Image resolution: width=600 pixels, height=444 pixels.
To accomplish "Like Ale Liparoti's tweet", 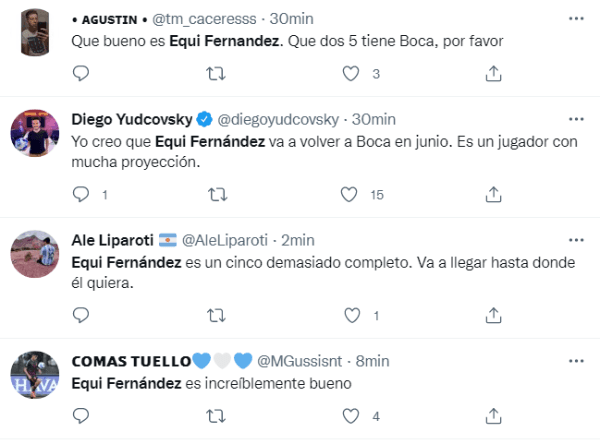I will pos(350,315).
